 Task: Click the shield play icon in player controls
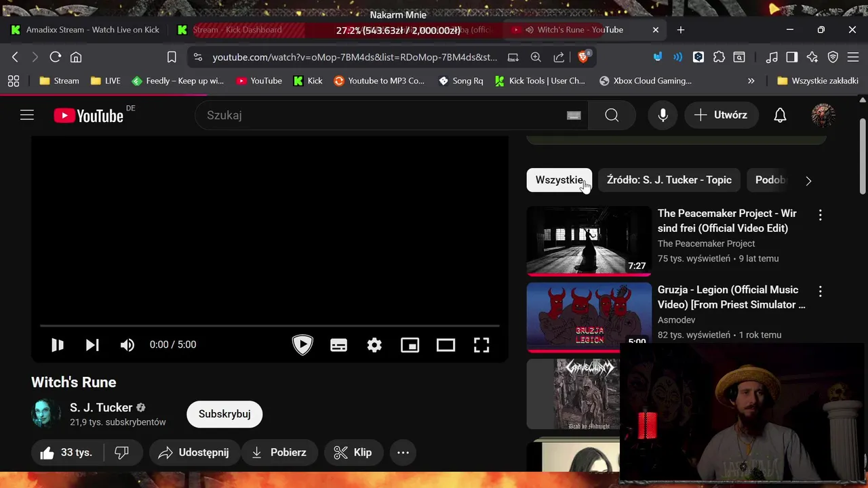(302, 345)
